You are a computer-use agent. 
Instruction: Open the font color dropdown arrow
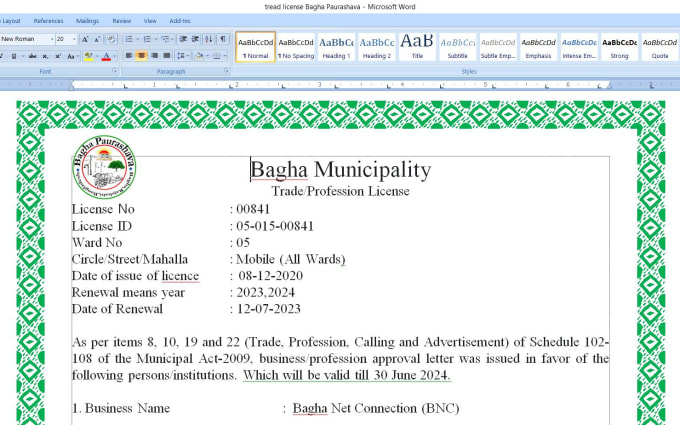click(114, 56)
